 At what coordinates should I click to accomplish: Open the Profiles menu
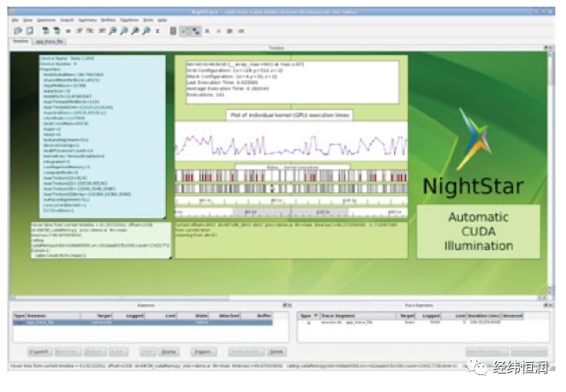(108, 20)
